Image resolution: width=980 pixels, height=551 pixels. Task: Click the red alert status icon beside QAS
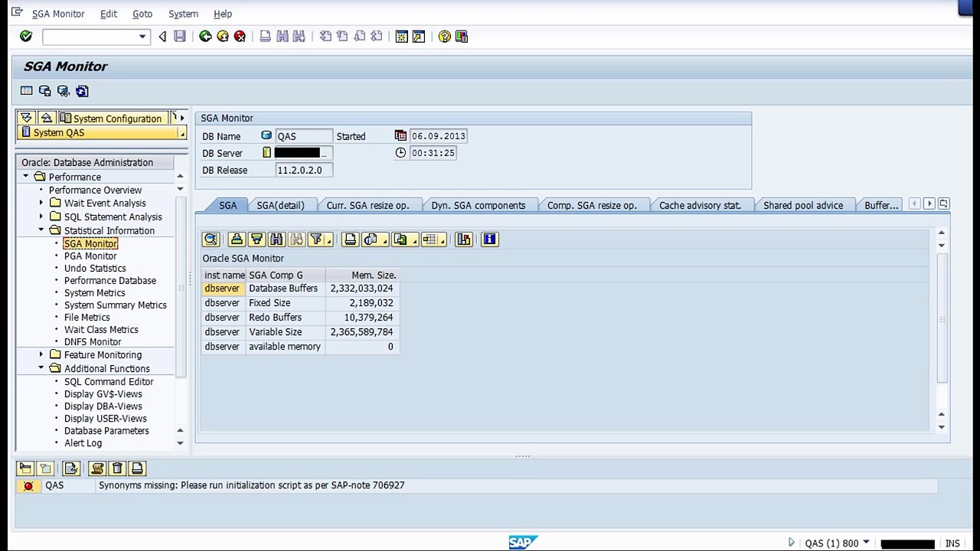tap(28, 486)
